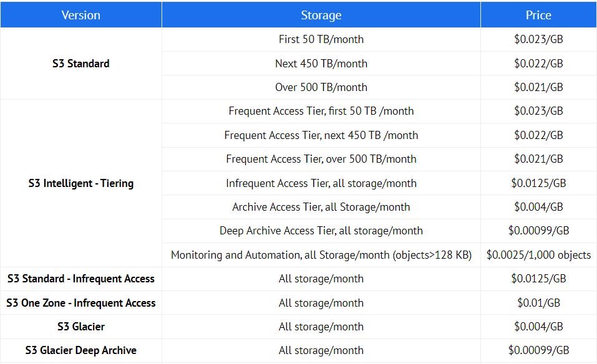Select the $0.0025/1,000 objects price
The image size is (597, 364).
(x=538, y=255)
